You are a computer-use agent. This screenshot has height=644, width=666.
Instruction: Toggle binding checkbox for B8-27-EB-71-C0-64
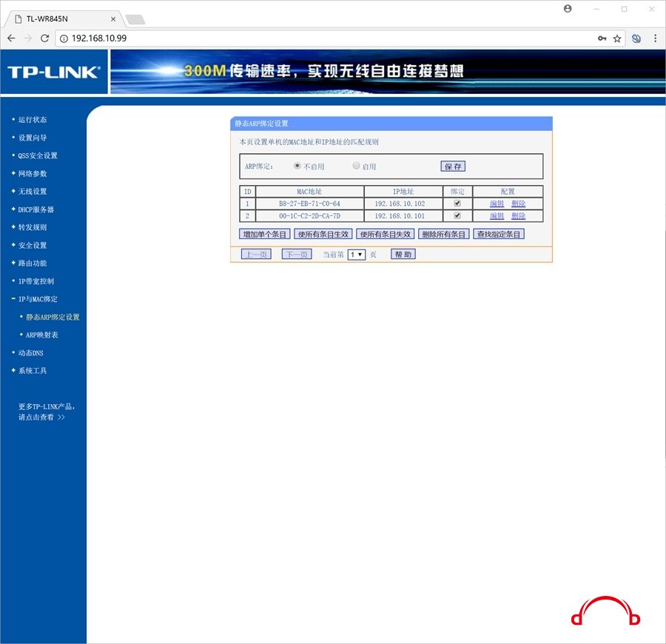click(457, 203)
